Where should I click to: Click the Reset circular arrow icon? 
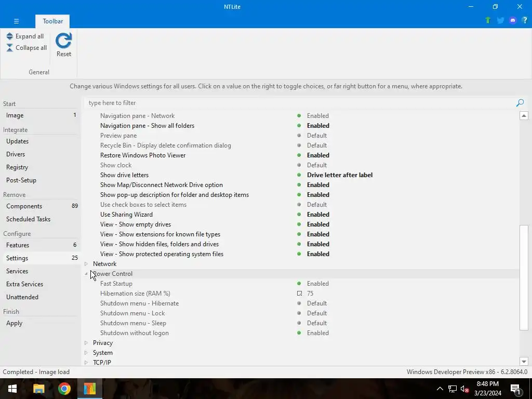point(64,41)
